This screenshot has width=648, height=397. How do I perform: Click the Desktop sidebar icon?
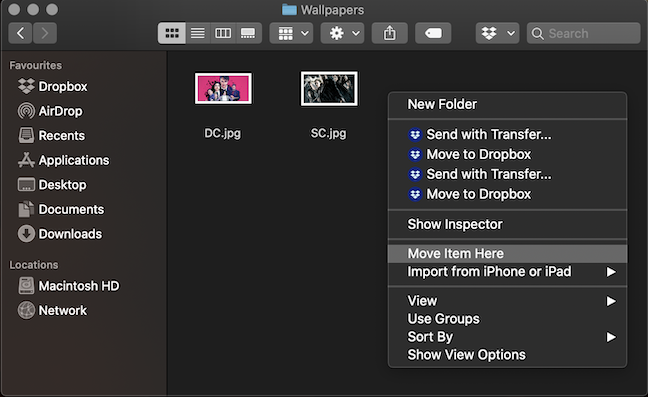26,185
